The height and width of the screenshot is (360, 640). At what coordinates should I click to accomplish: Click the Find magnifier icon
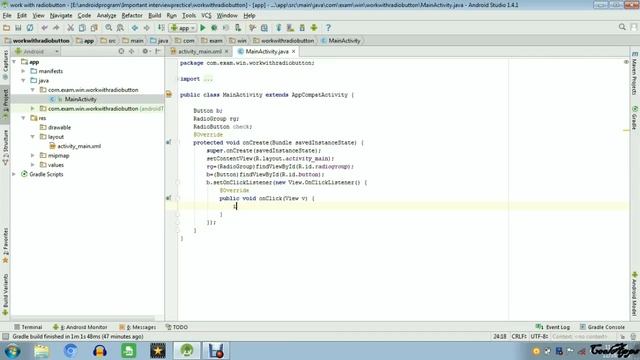(109, 28)
